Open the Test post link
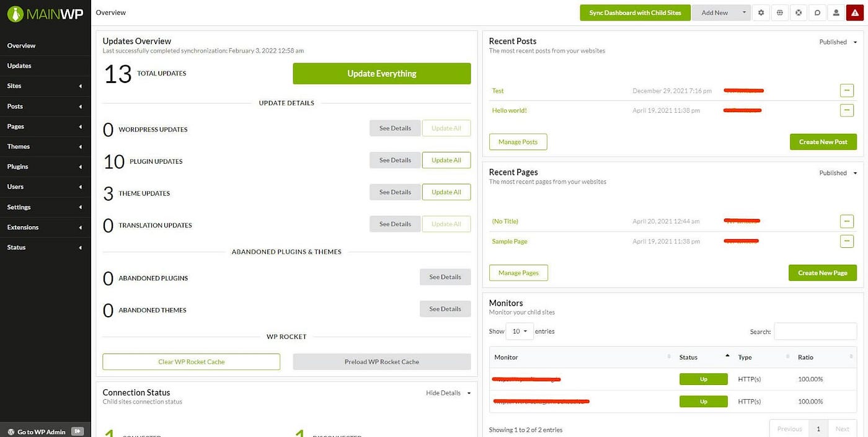 pos(498,90)
